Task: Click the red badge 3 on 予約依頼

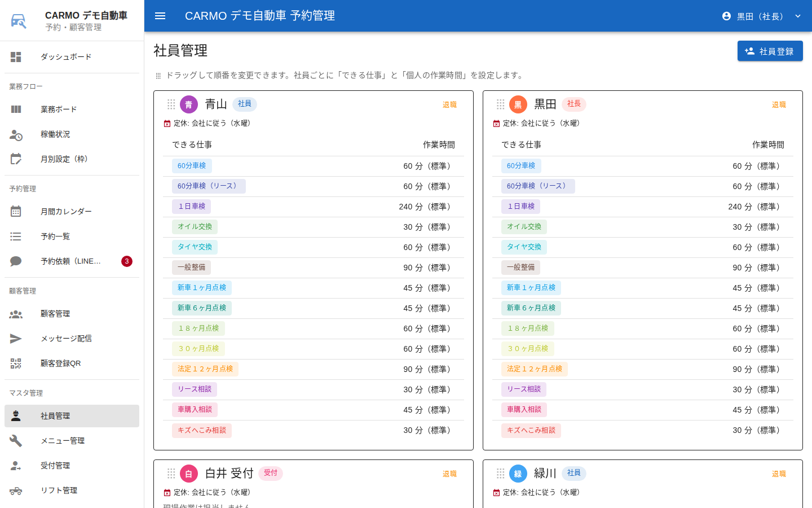Action: (127, 261)
